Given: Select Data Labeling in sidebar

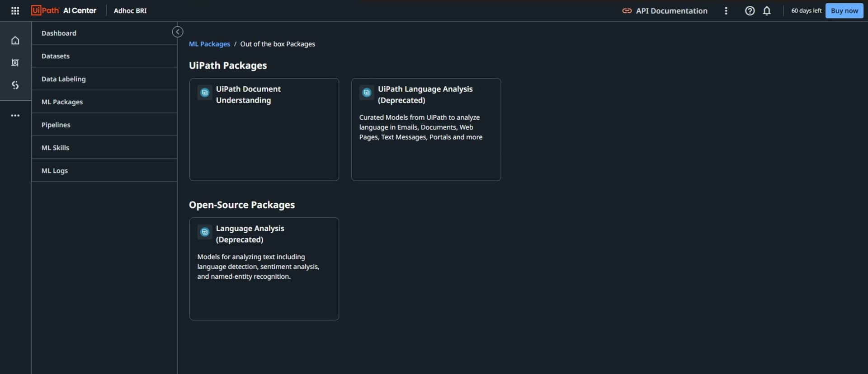Looking at the screenshot, I should pos(63,79).
